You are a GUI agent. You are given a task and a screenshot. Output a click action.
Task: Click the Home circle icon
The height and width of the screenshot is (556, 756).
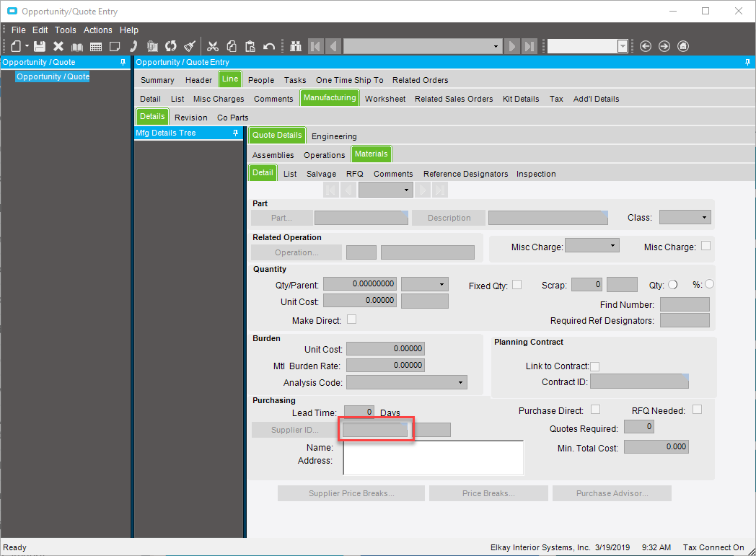(683, 46)
